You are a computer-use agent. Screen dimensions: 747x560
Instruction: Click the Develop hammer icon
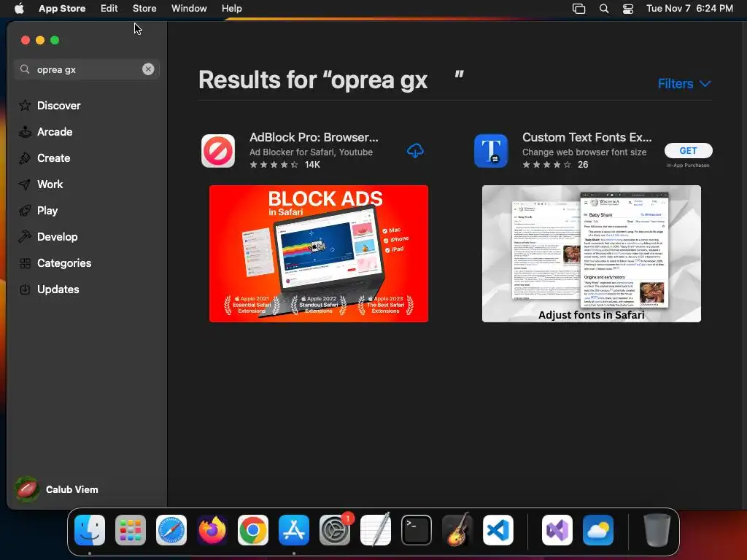click(x=25, y=236)
